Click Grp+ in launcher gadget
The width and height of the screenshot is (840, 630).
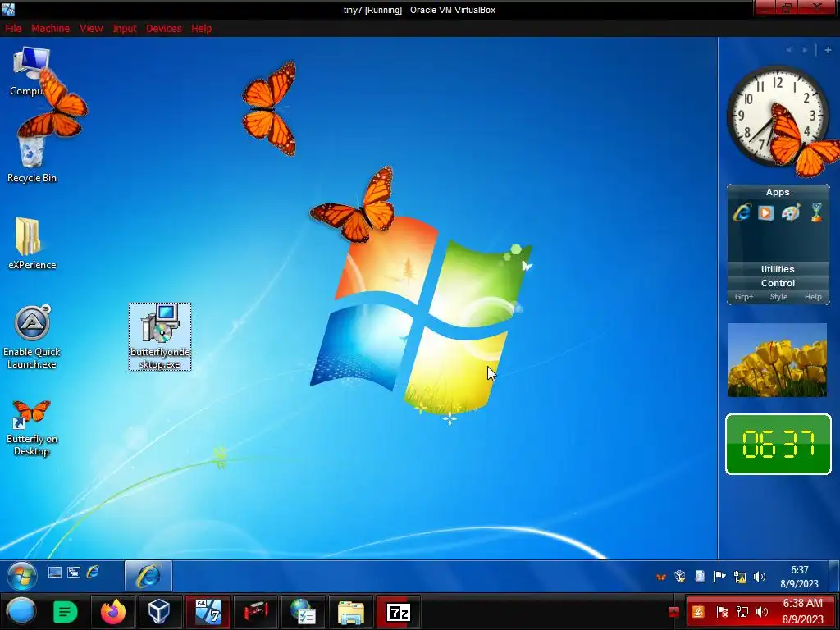click(x=744, y=297)
